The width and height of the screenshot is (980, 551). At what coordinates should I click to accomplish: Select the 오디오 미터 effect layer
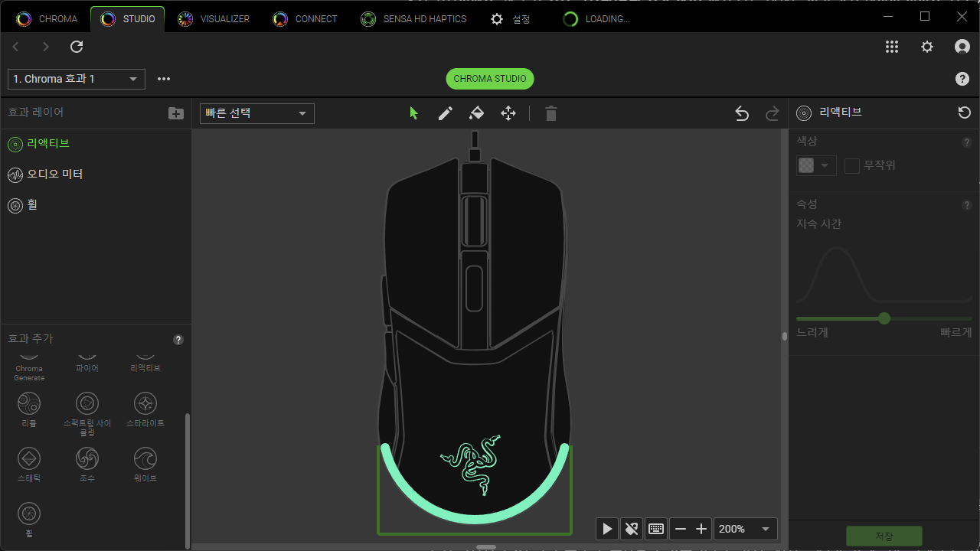click(96, 174)
